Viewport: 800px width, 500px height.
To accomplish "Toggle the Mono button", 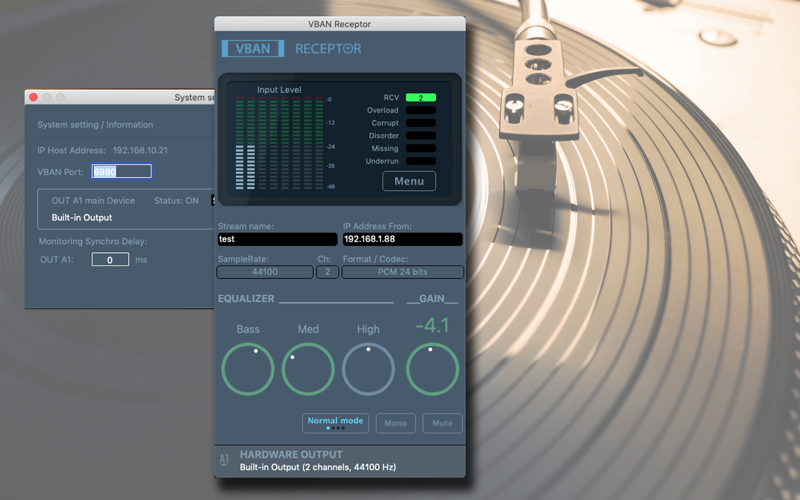I will coord(395,423).
